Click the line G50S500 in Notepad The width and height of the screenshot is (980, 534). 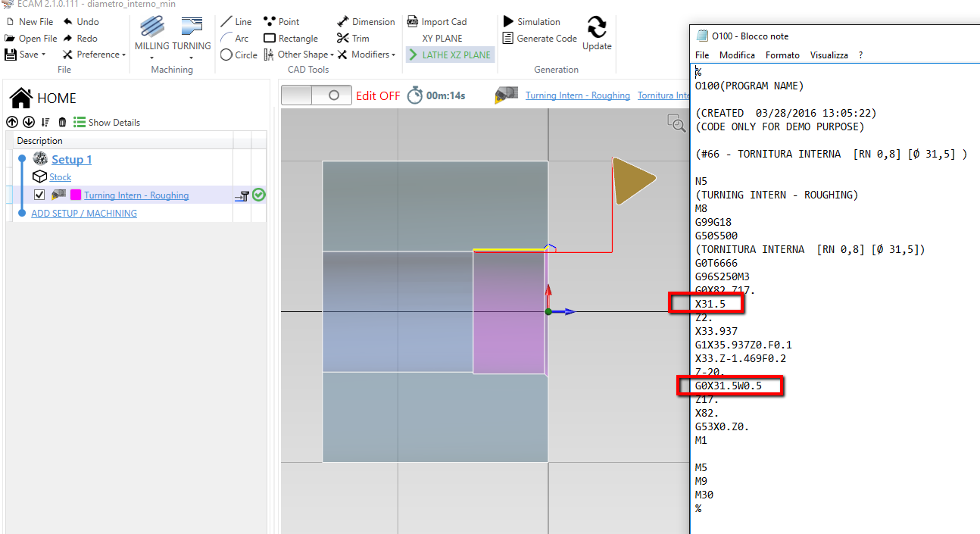(716, 236)
